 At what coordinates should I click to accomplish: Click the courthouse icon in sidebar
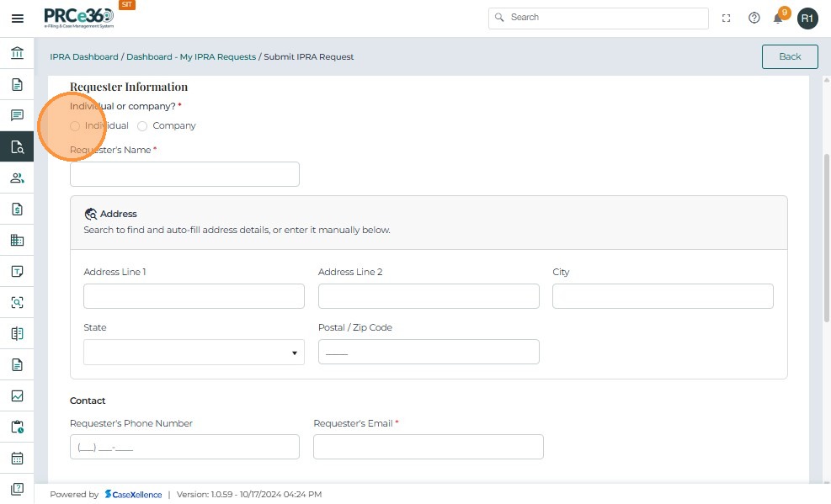click(x=17, y=54)
